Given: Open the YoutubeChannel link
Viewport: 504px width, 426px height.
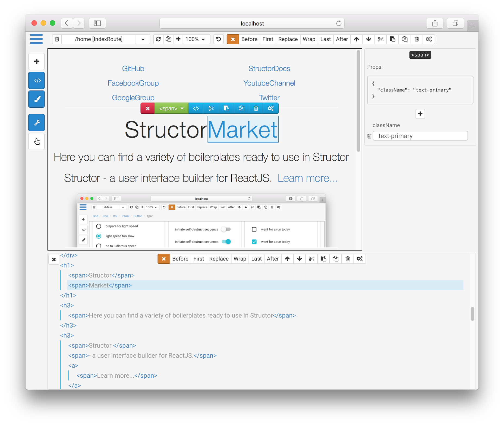Looking at the screenshot, I should (x=269, y=83).
